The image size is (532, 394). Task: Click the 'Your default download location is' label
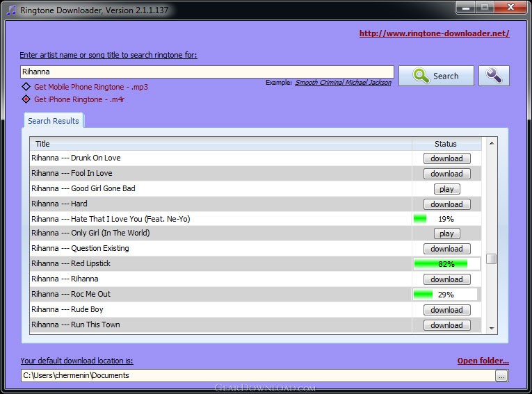pyautogui.click(x=76, y=361)
